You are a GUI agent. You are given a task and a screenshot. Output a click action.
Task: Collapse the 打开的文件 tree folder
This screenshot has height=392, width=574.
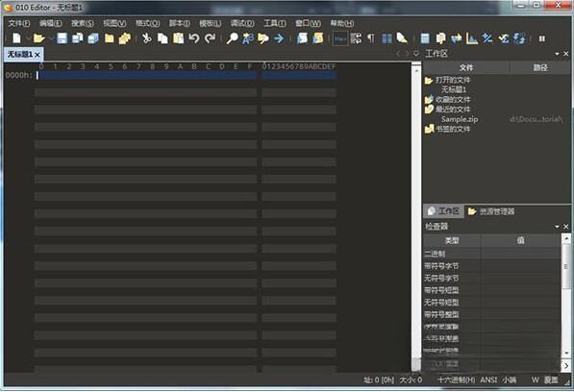(429, 80)
